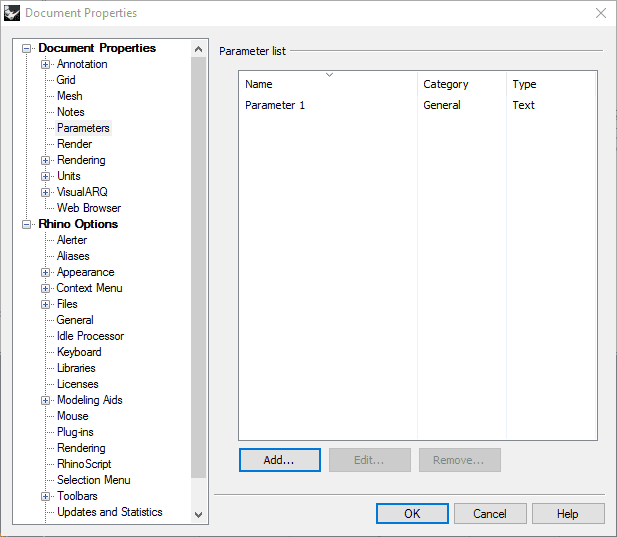
Task: Expand the Annotation tree node
Action: pyautogui.click(x=45, y=65)
